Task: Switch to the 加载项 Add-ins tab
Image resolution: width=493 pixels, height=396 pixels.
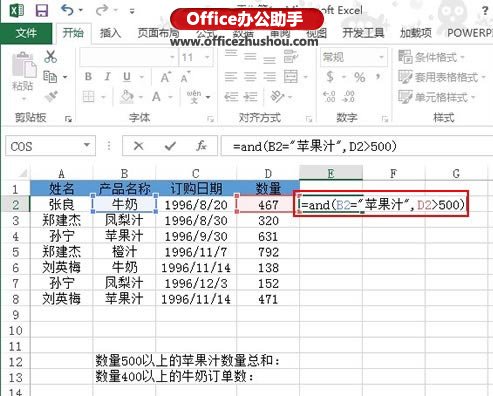Action: tap(416, 33)
